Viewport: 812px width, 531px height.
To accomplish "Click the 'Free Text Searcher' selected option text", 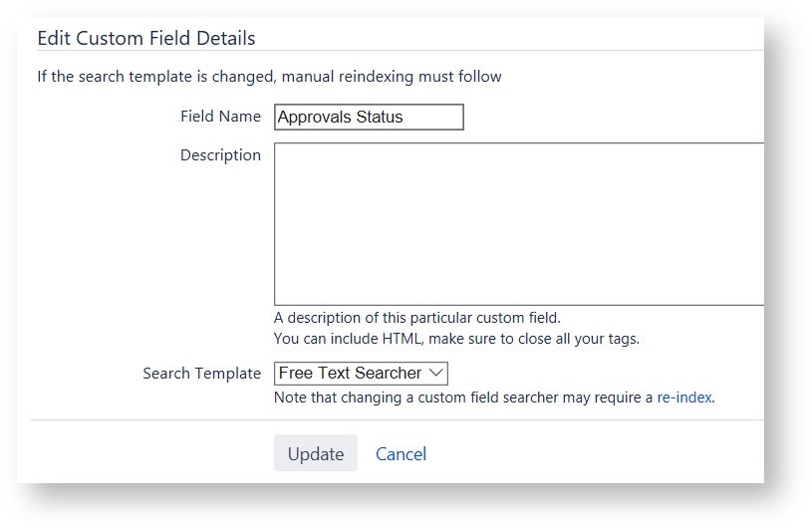I will [350, 374].
